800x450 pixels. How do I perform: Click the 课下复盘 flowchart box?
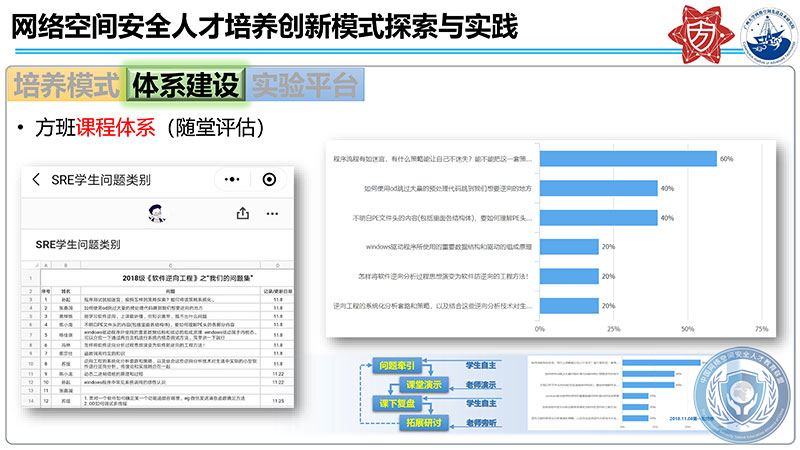397,403
